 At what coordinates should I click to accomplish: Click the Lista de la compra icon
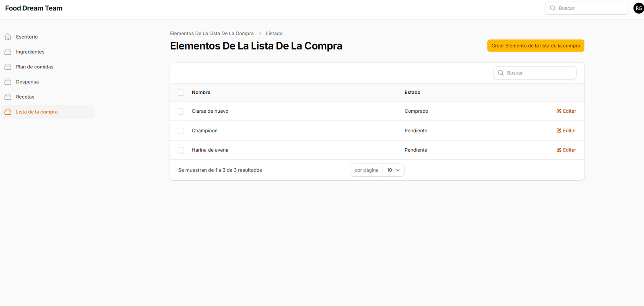pyautogui.click(x=8, y=112)
